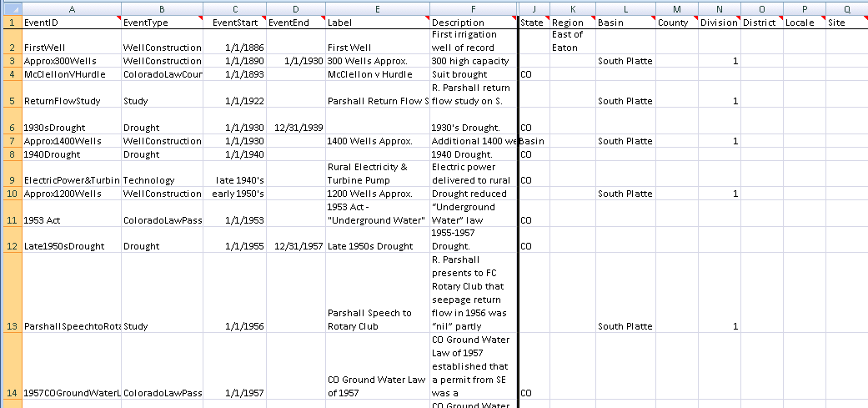Select the Technology event type cell
The width and height of the screenshot is (868, 408).
162,174
